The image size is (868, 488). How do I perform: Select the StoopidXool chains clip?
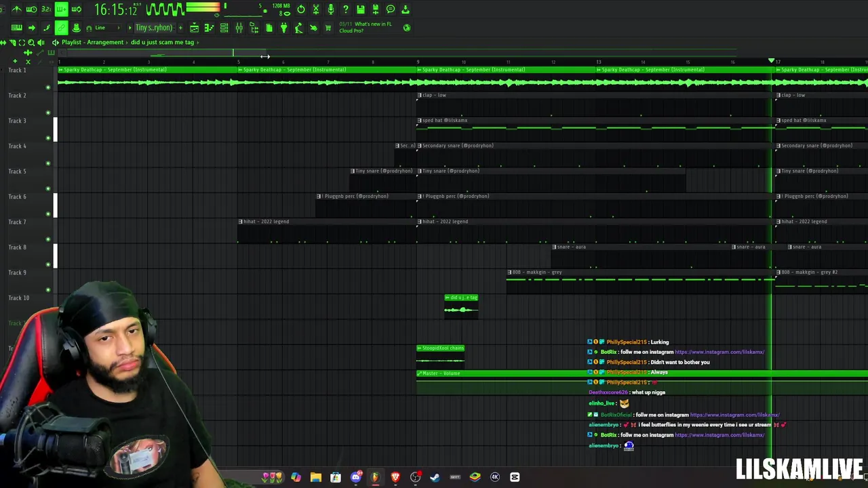pos(440,357)
